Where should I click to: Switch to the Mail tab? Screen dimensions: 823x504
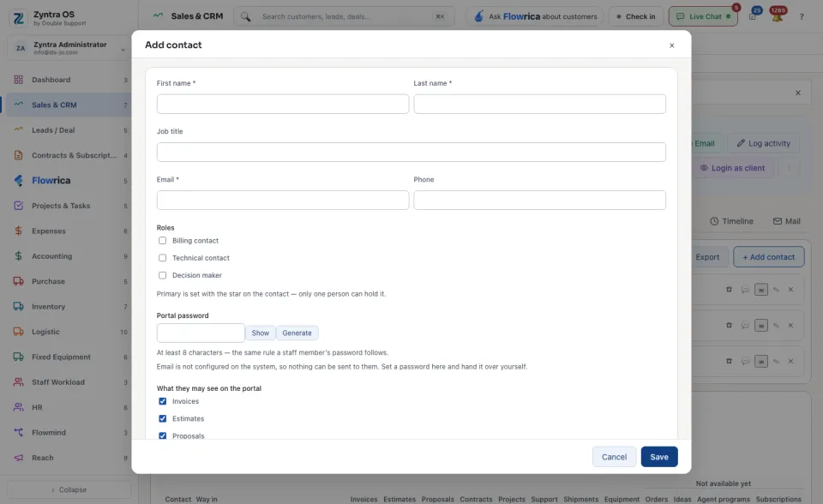pos(786,221)
